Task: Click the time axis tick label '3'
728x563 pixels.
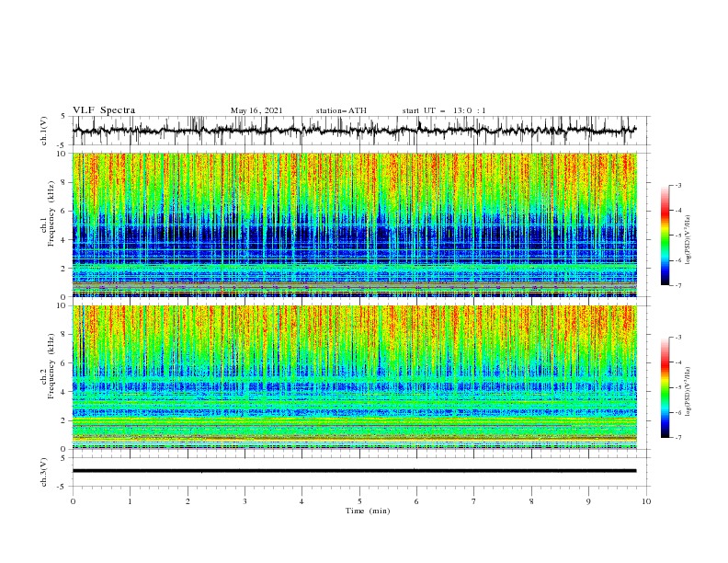Action: 245,501
